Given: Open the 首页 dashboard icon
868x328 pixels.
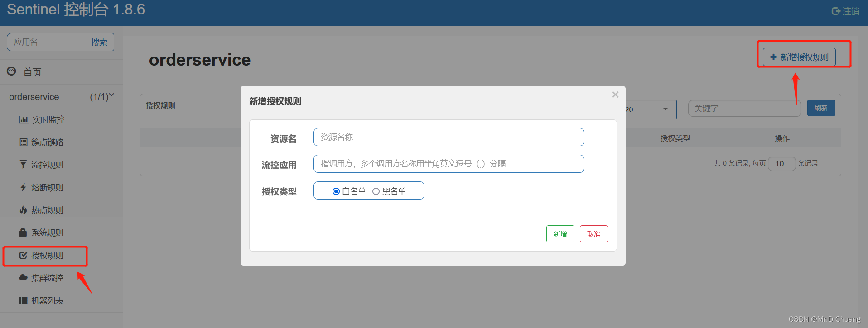Looking at the screenshot, I should pyautogui.click(x=12, y=71).
